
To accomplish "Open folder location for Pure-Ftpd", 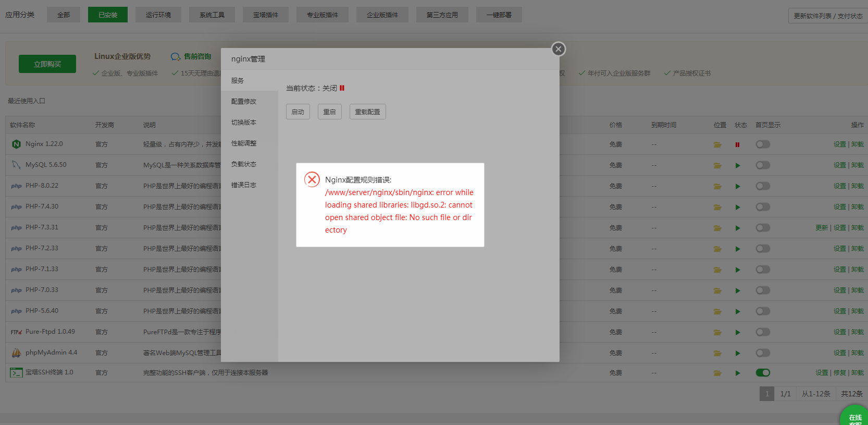I will (717, 332).
